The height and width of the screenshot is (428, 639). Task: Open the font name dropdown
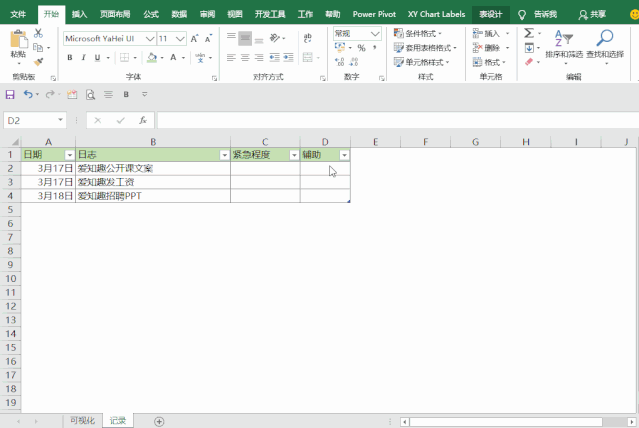[150, 39]
